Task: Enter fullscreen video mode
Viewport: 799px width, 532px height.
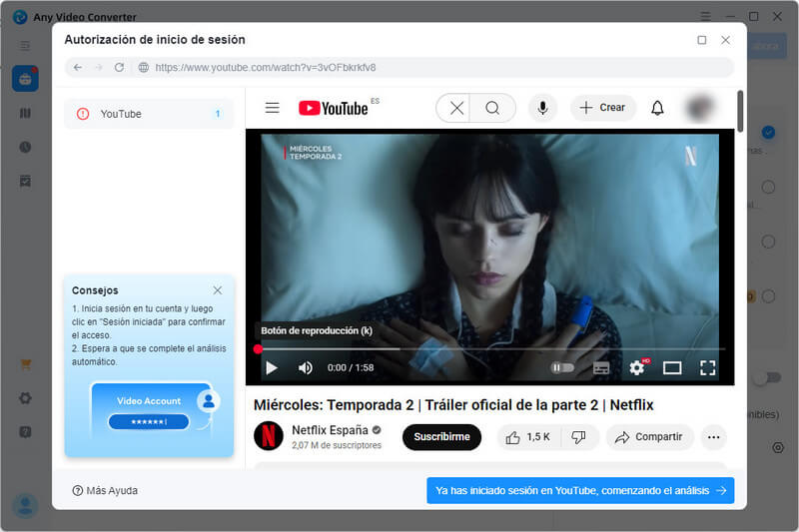Action: point(707,367)
